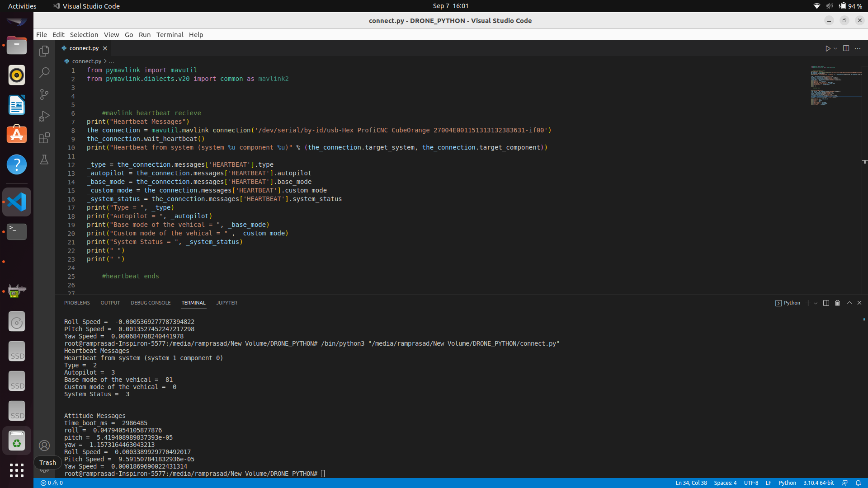The width and height of the screenshot is (868, 488).
Task: Click the Run Python File play icon
Action: pos(827,48)
